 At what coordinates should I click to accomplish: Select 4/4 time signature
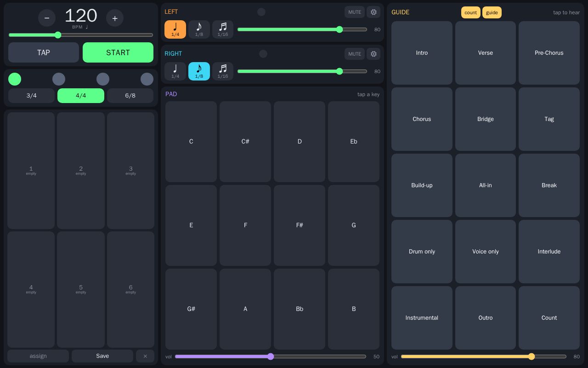[x=81, y=96]
